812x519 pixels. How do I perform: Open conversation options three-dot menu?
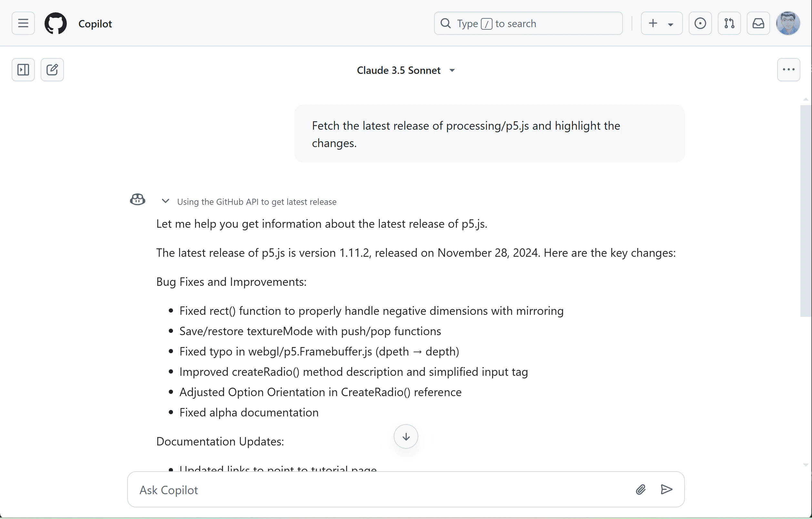(788, 70)
